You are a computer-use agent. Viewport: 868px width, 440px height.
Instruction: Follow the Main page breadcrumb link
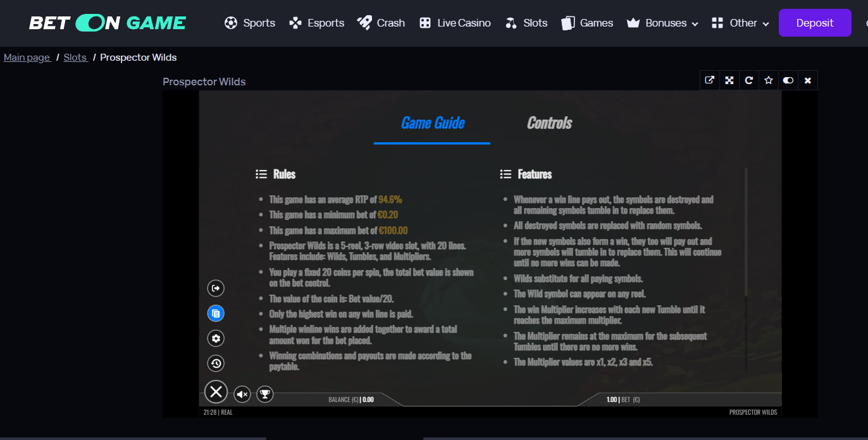tap(27, 58)
